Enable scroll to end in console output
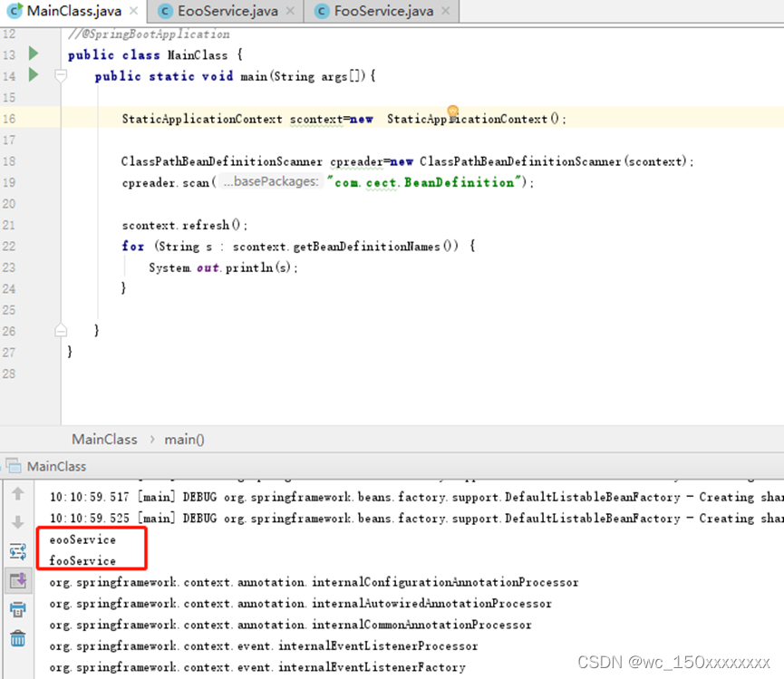The image size is (784, 679). coord(18,578)
